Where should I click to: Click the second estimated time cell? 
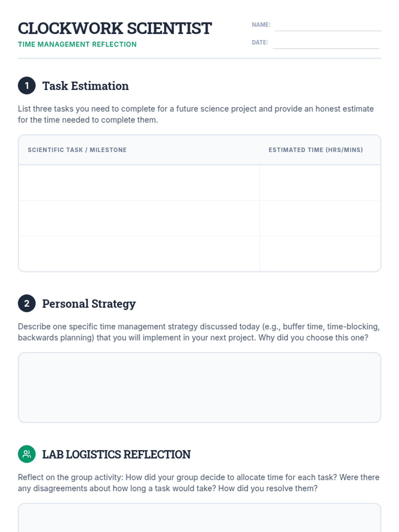point(320,218)
